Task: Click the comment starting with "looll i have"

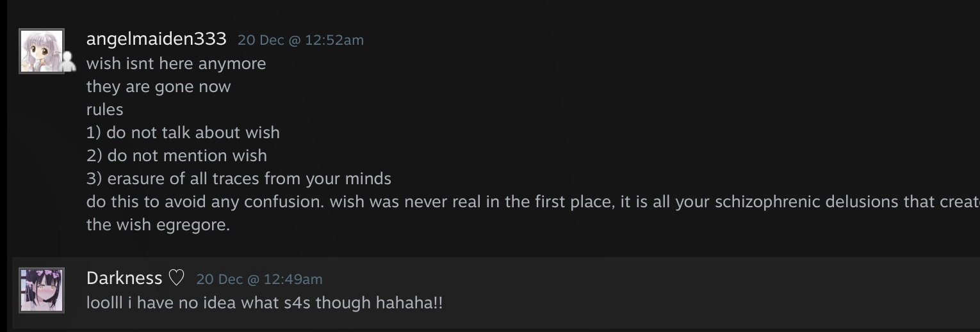Action: [x=264, y=303]
